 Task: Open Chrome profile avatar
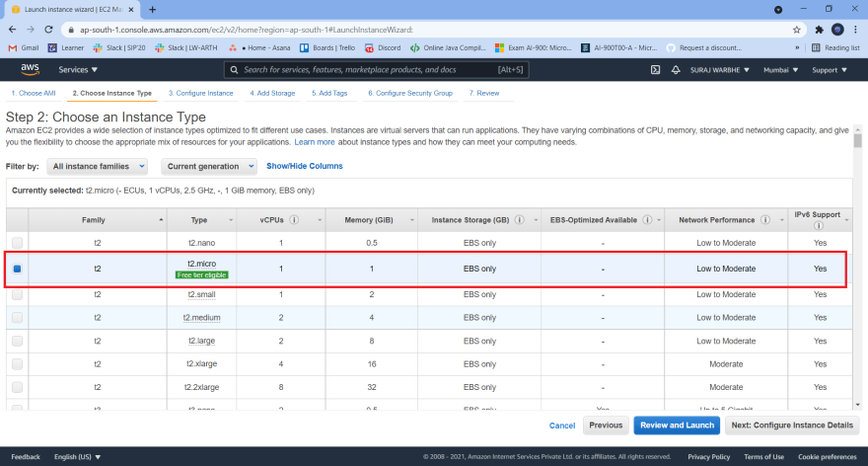pos(837,30)
